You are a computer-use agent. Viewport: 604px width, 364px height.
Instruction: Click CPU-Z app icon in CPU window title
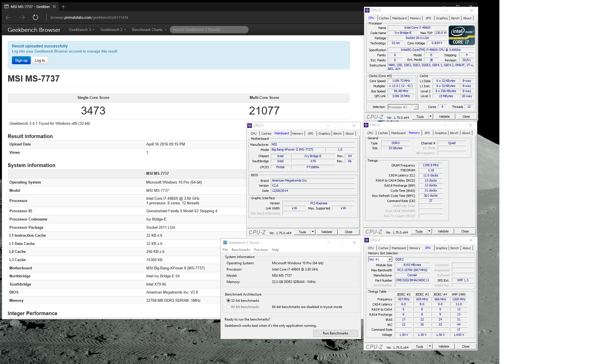tap(367, 10)
